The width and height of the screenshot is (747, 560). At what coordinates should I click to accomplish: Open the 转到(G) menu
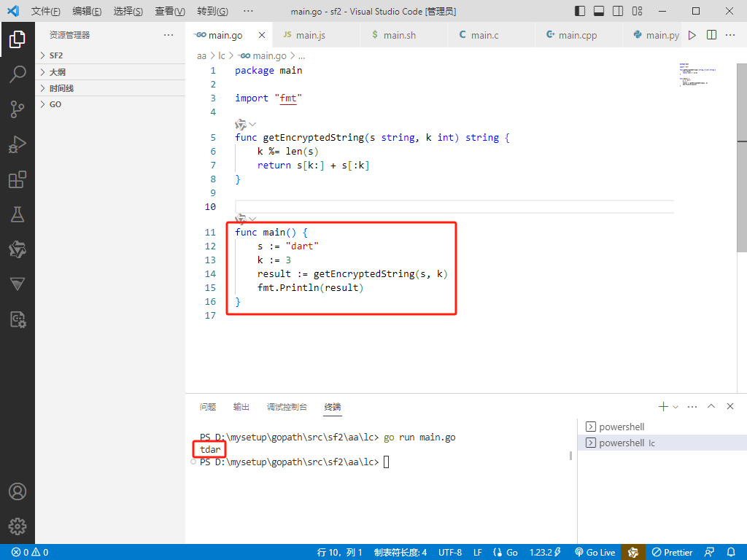click(x=212, y=11)
